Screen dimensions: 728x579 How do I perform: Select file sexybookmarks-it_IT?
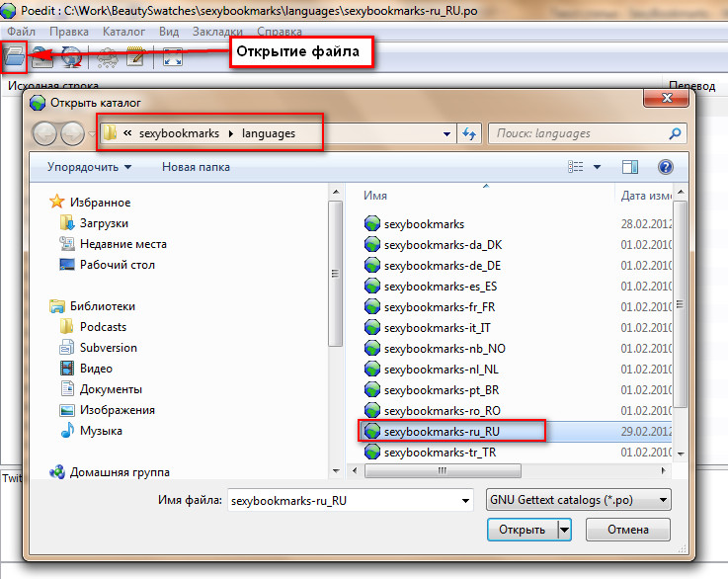click(427, 328)
